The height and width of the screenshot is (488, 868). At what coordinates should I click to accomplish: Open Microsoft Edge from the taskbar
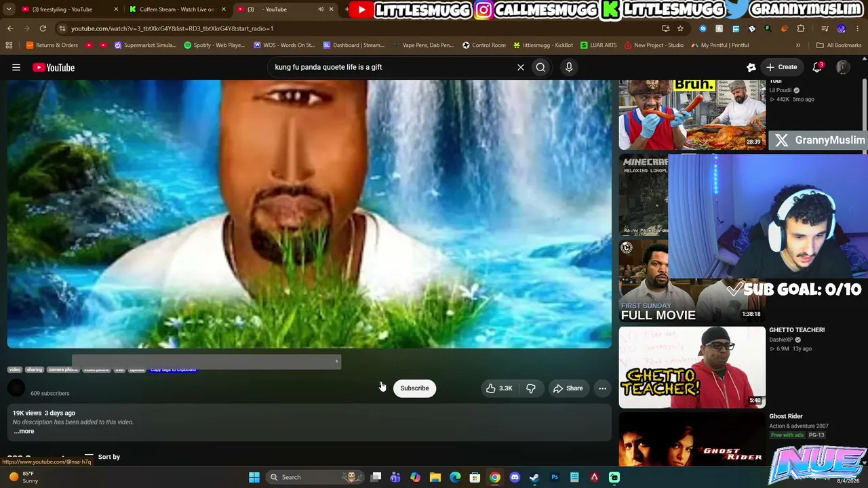pyautogui.click(x=455, y=477)
